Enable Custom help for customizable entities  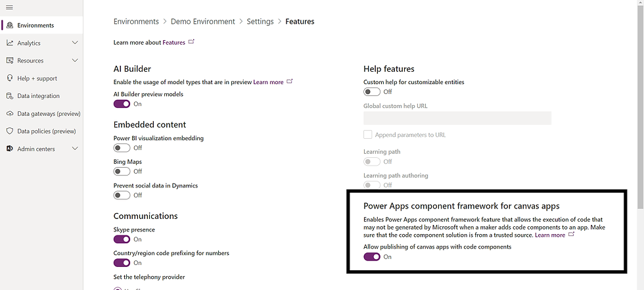(372, 91)
